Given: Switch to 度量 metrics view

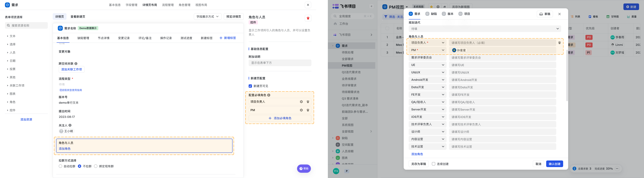Looking at the screenshot, I should pos(632,17).
